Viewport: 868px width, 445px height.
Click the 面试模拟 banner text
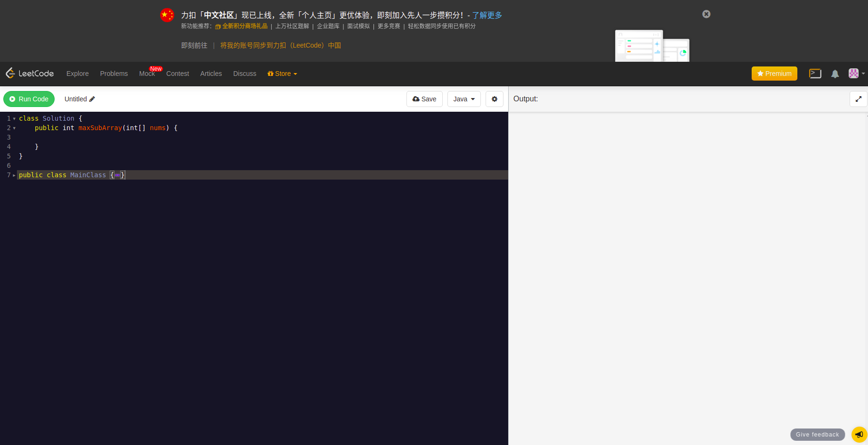(x=358, y=26)
